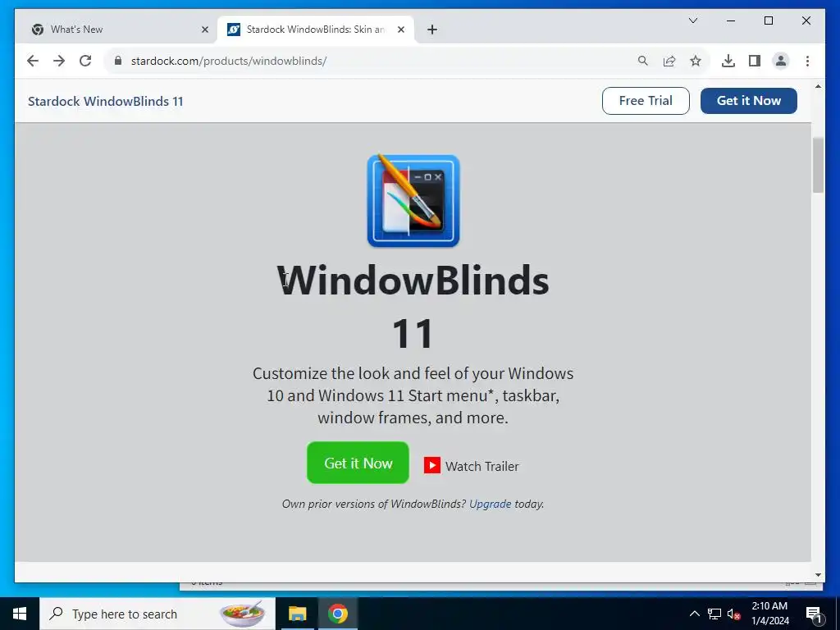This screenshot has width=840, height=630.
Task: Go back to the previous page
Action: click(x=33, y=61)
